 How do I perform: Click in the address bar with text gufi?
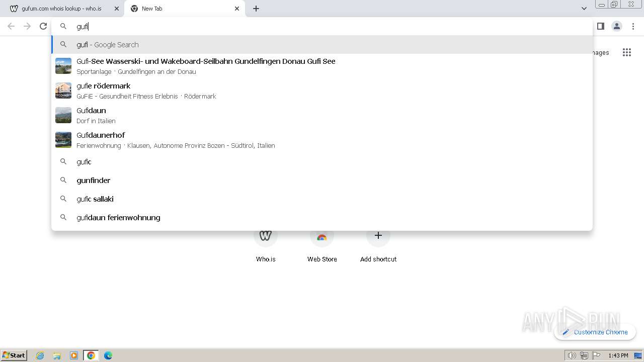322,26
